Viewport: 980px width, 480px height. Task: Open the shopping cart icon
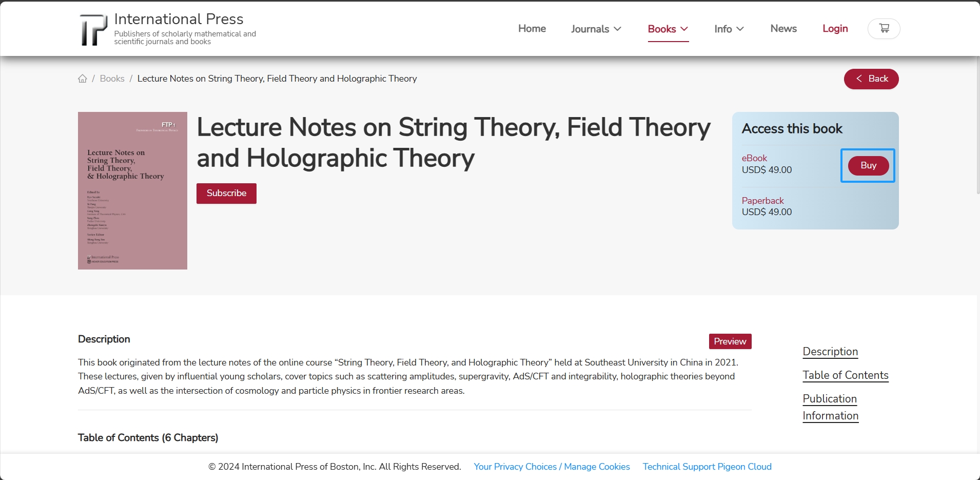click(x=884, y=29)
